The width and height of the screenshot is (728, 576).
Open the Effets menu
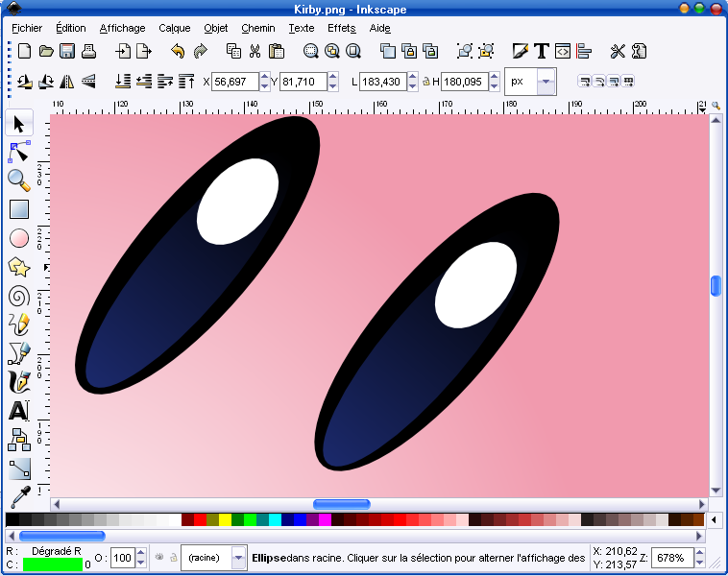(342, 28)
